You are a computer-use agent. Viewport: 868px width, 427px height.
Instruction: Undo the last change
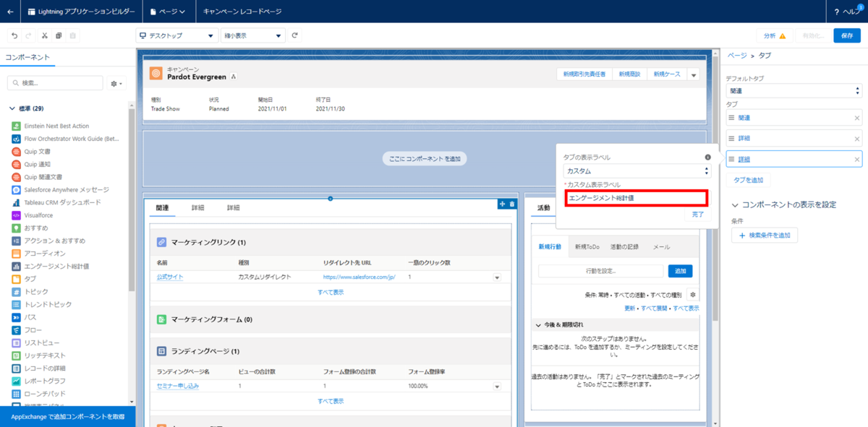(14, 35)
